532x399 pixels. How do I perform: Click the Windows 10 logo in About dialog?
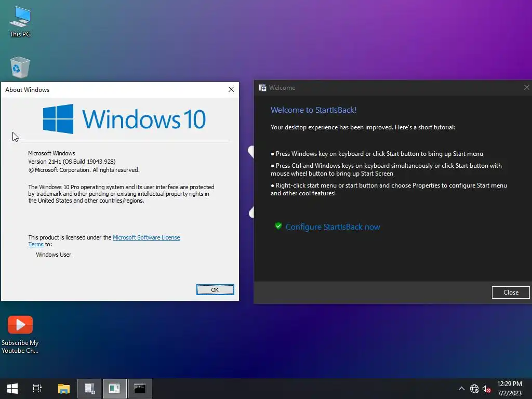pos(124,119)
